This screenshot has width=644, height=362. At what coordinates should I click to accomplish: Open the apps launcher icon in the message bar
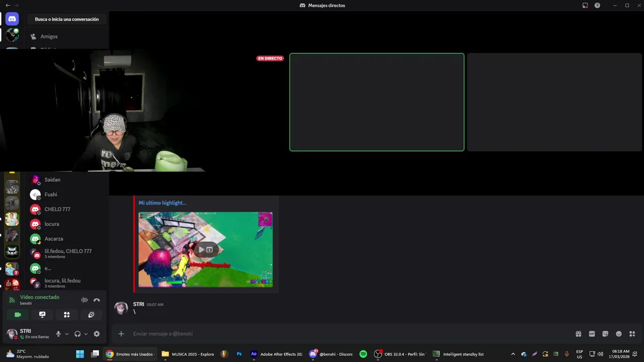tap(632, 334)
